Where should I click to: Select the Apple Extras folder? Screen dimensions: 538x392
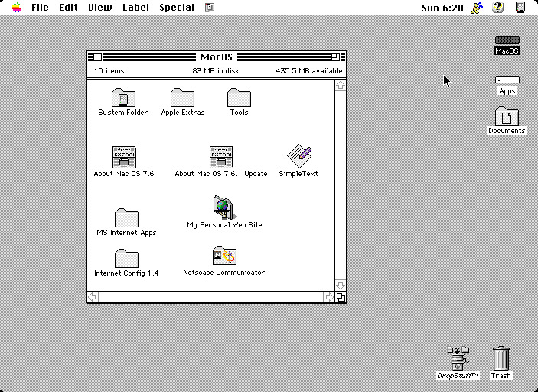point(182,98)
